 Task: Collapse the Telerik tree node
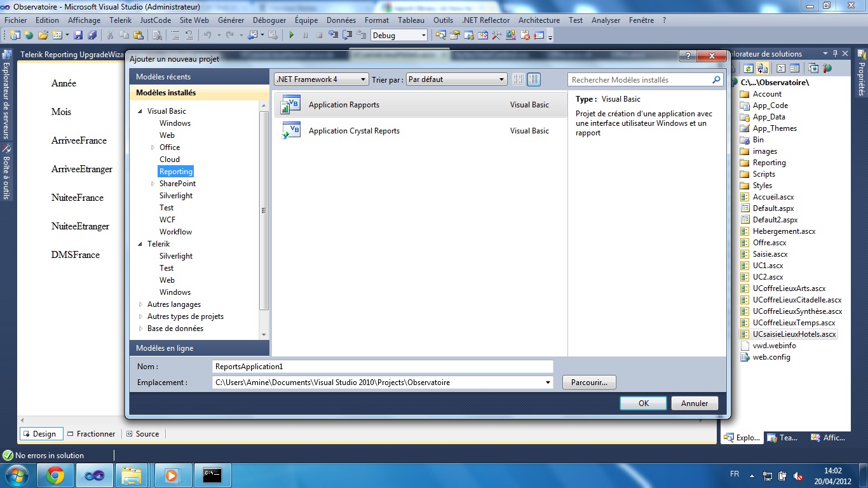pos(140,244)
